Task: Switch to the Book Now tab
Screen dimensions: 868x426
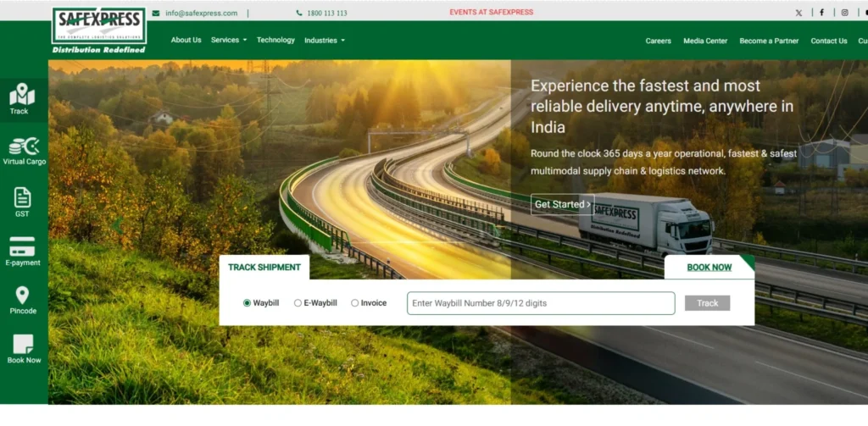Action: [709, 268]
